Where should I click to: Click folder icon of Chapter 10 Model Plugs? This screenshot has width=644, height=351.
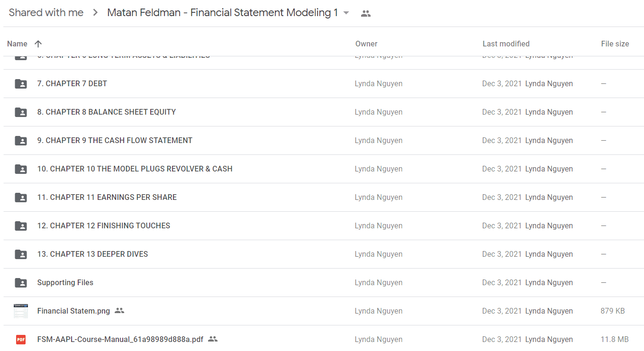21,169
